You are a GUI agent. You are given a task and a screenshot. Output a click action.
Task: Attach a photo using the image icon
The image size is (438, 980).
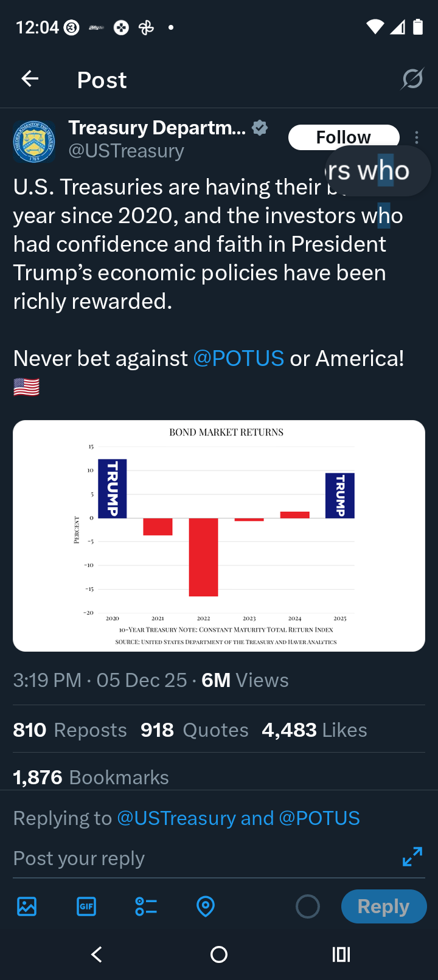[x=27, y=906]
